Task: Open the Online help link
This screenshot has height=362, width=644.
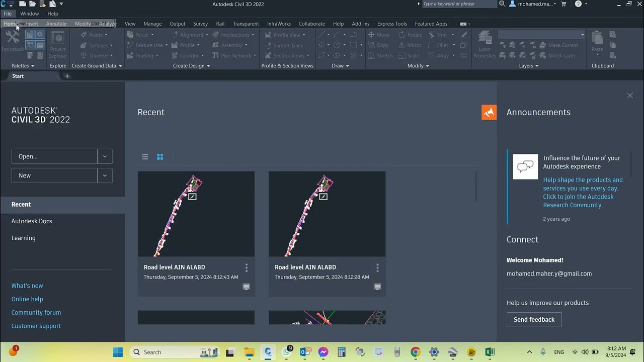Action: click(x=27, y=299)
